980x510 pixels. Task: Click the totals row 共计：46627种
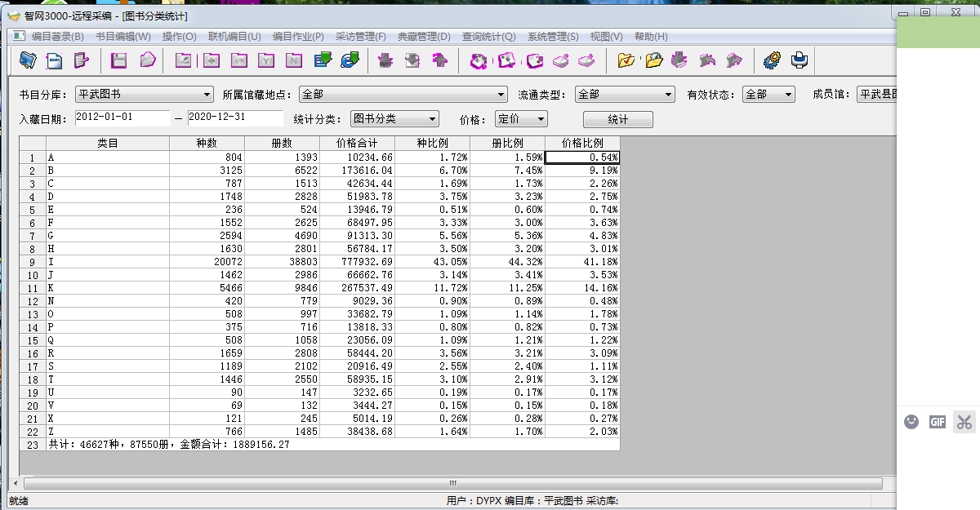[333, 445]
